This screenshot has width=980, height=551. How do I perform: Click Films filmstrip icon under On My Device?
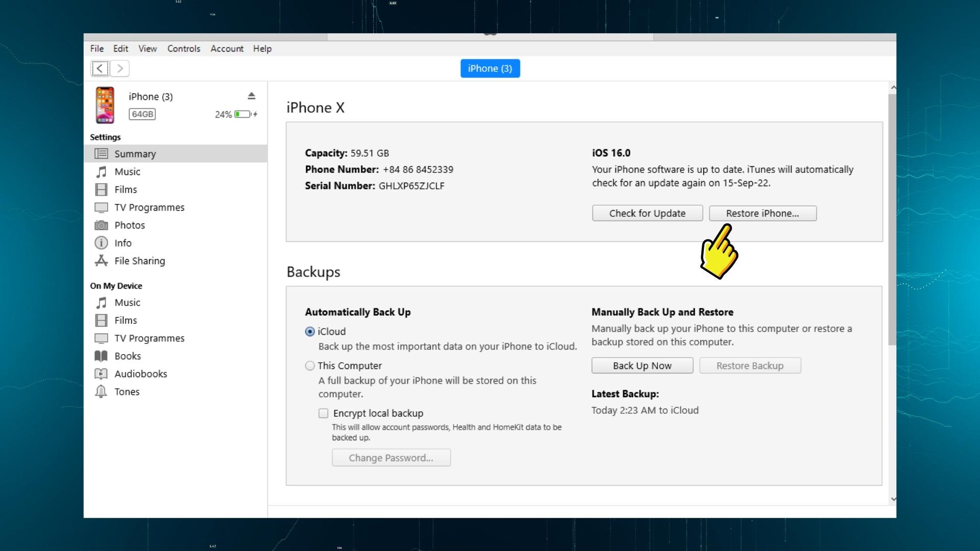(x=101, y=320)
